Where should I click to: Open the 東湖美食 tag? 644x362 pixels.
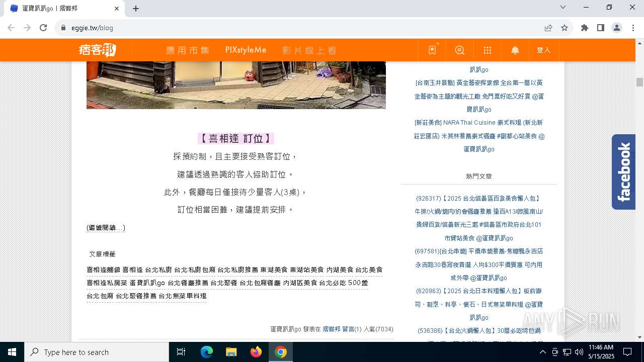coord(274,270)
